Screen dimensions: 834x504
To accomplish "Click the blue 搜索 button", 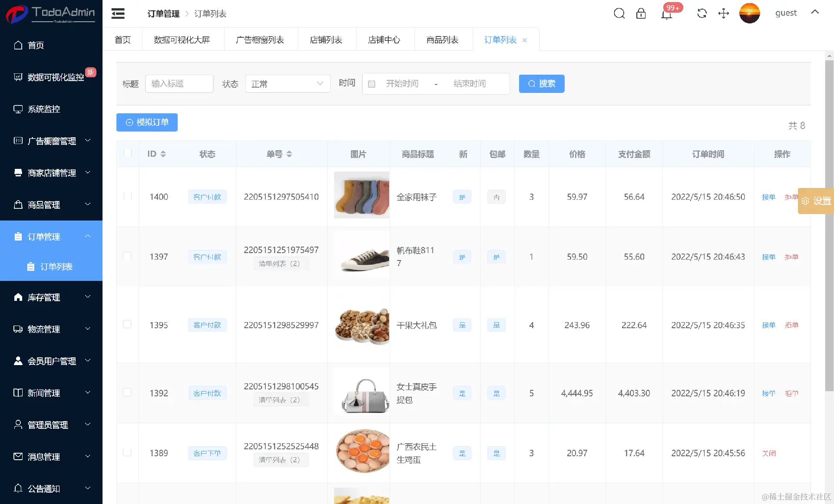I will (x=541, y=84).
